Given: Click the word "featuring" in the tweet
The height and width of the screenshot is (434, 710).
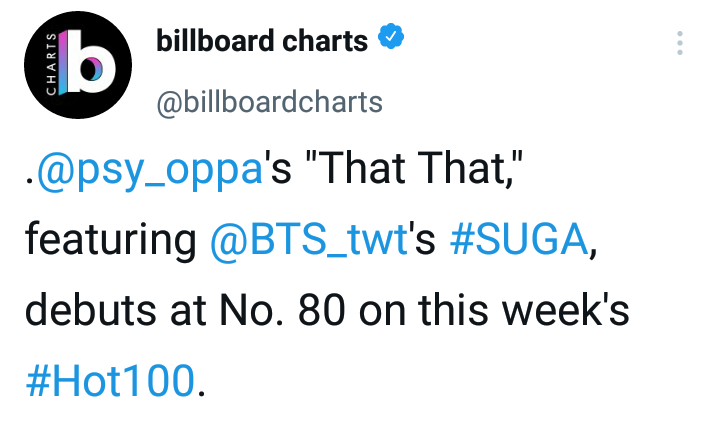Looking at the screenshot, I should point(110,240).
